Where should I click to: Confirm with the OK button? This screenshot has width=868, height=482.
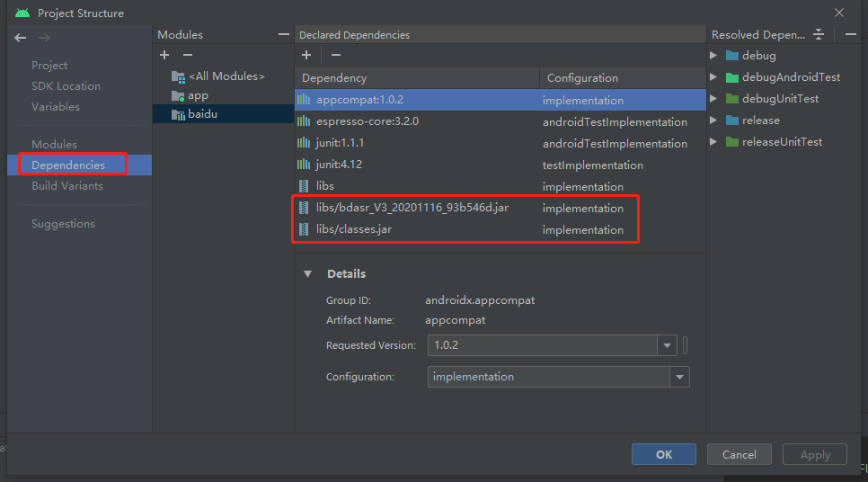[664, 454]
